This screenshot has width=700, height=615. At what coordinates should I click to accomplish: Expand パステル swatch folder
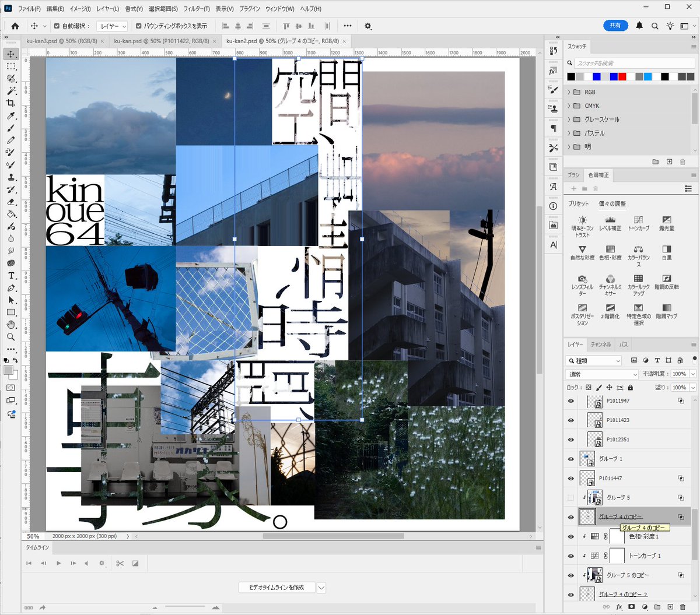[x=569, y=133]
